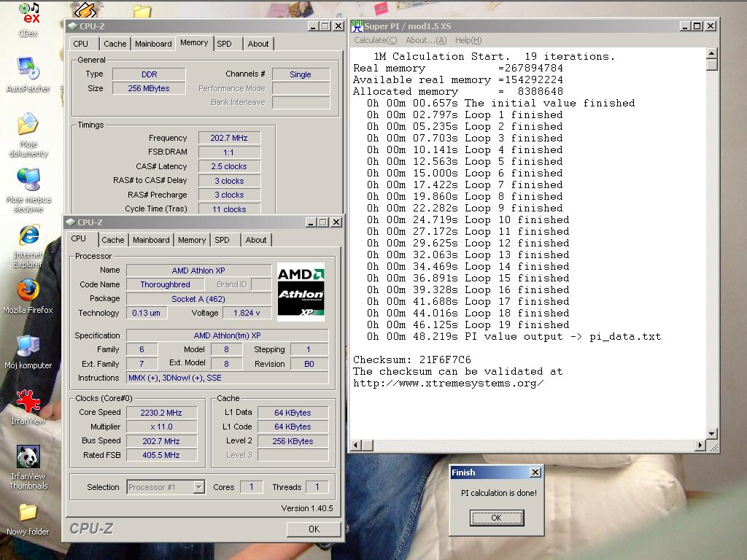Open the Help menu in Super PI
This screenshot has height=560, width=747.
point(468,41)
